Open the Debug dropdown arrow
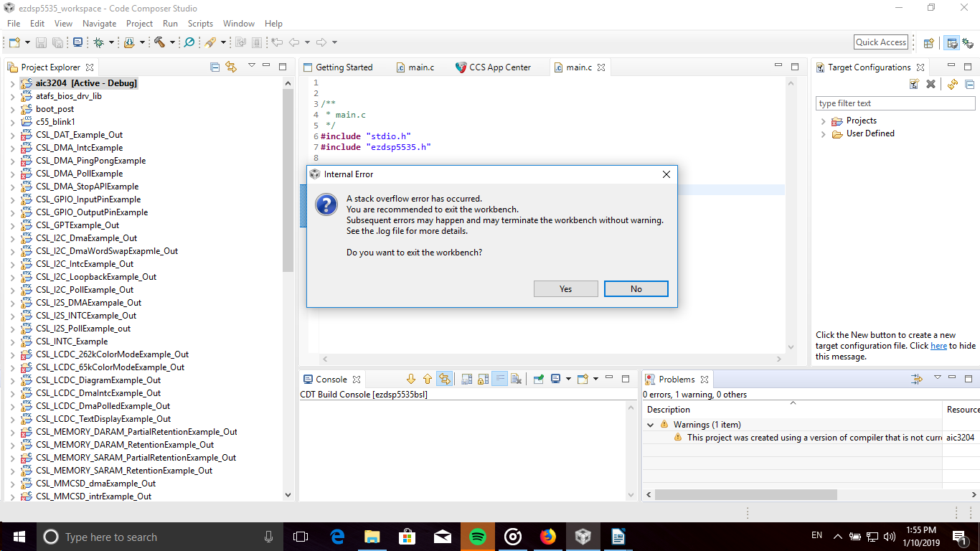 click(112, 42)
